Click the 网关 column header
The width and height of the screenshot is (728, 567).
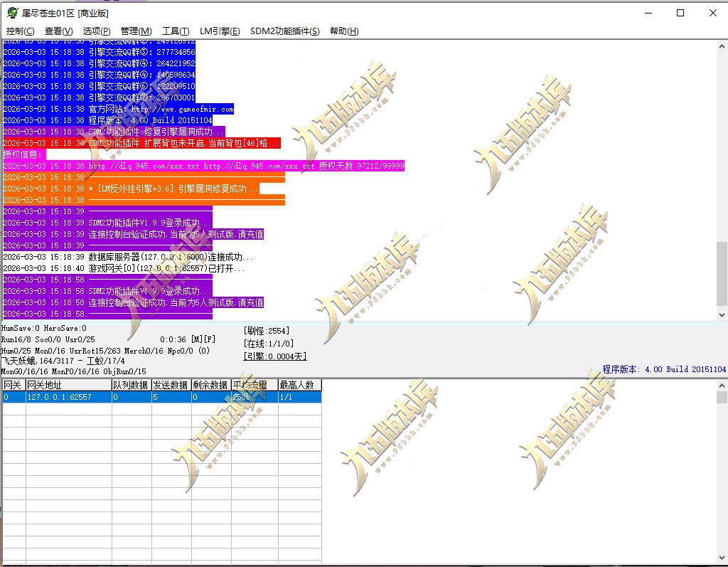point(14,385)
